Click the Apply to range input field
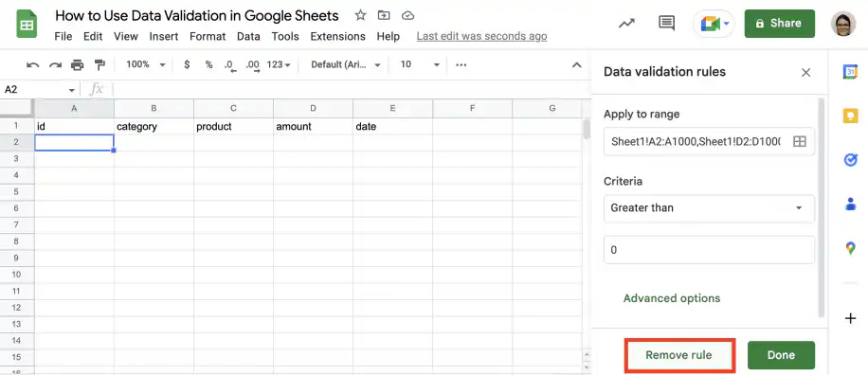Screen dimensions: 868x375 tap(709, 142)
